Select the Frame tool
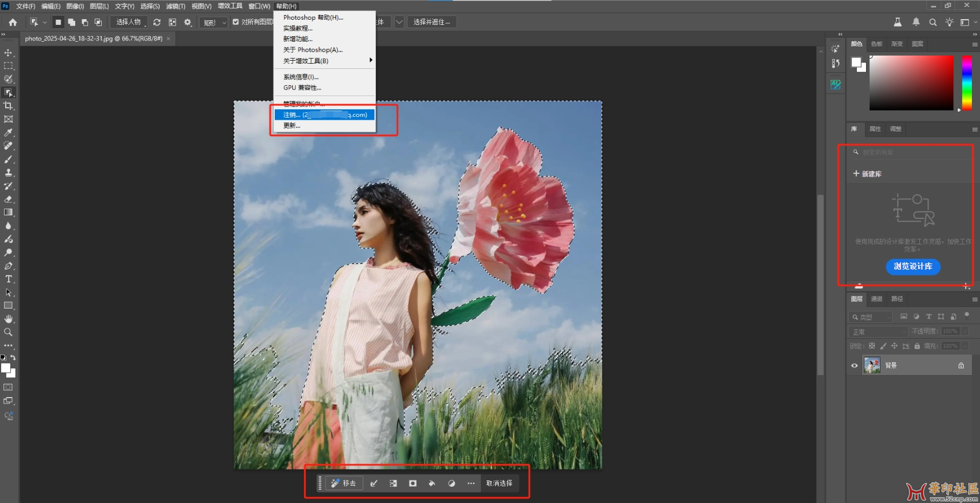980x503 pixels. (8, 119)
